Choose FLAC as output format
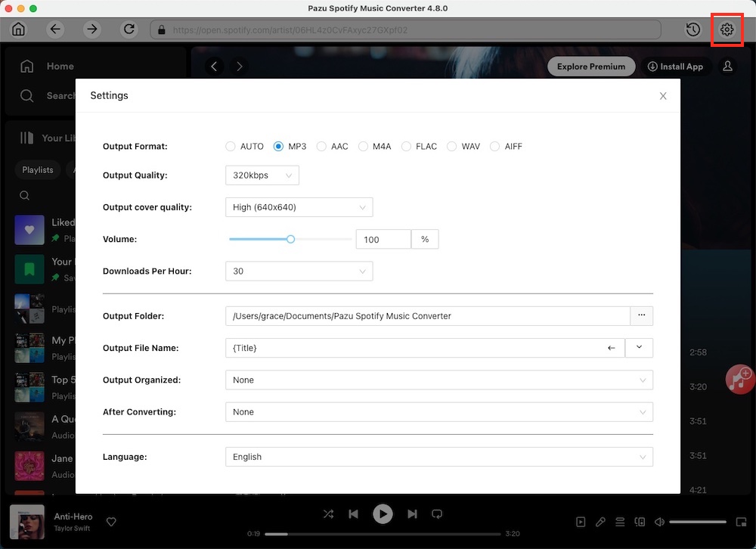 (x=406, y=147)
